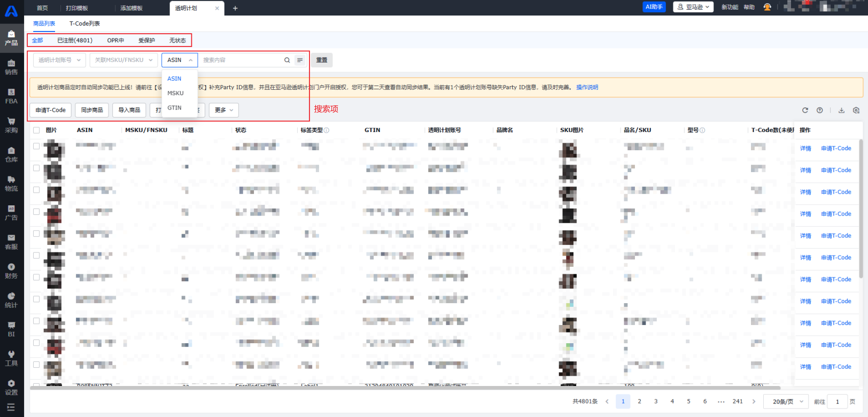This screenshot has height=417, width=868.
Task: Open the FBA module in sidebar
Action: (11, 96)
